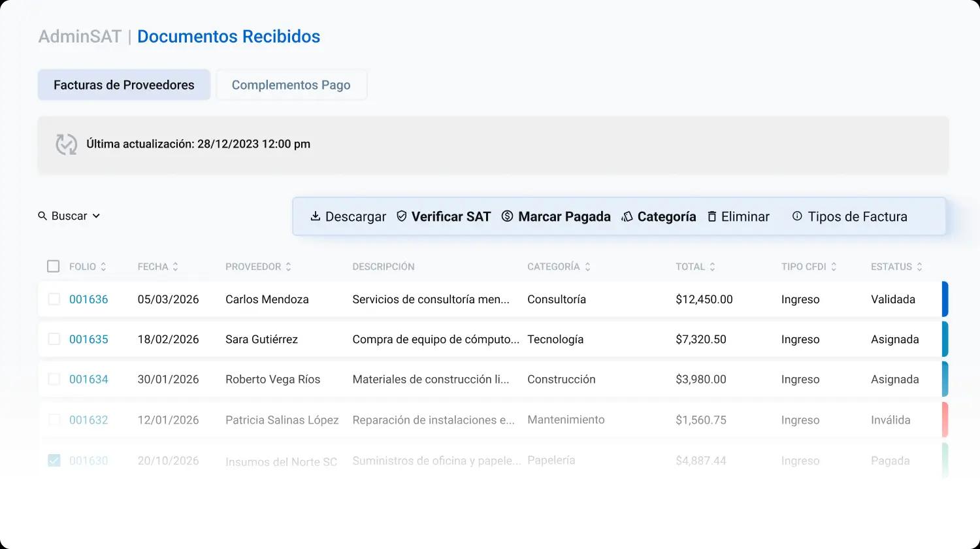
Task: Switch to Facturas de Proveedores tab
Action: click(124, 85)
